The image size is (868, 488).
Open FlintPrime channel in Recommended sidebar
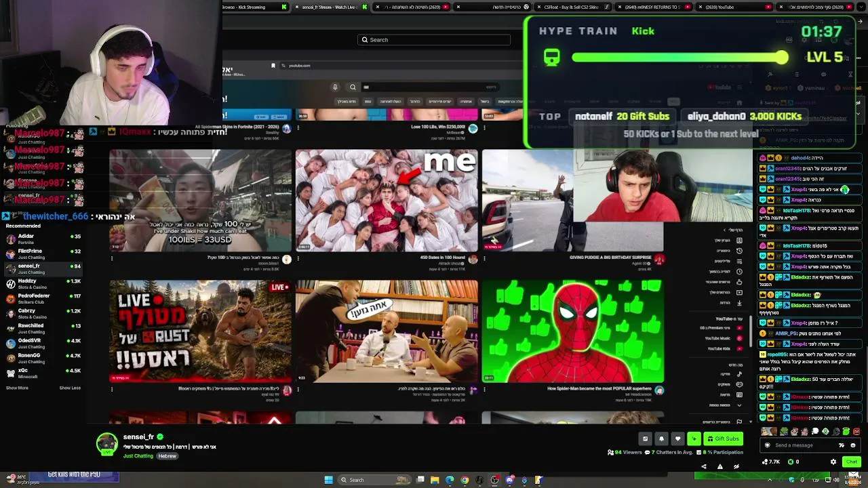click(x=43, y=254)
